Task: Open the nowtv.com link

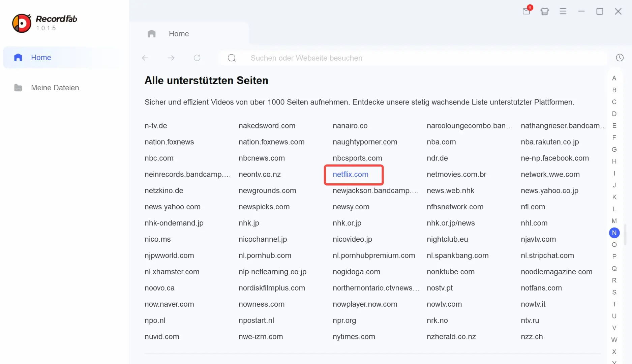Action: click(x=444, y=304)
